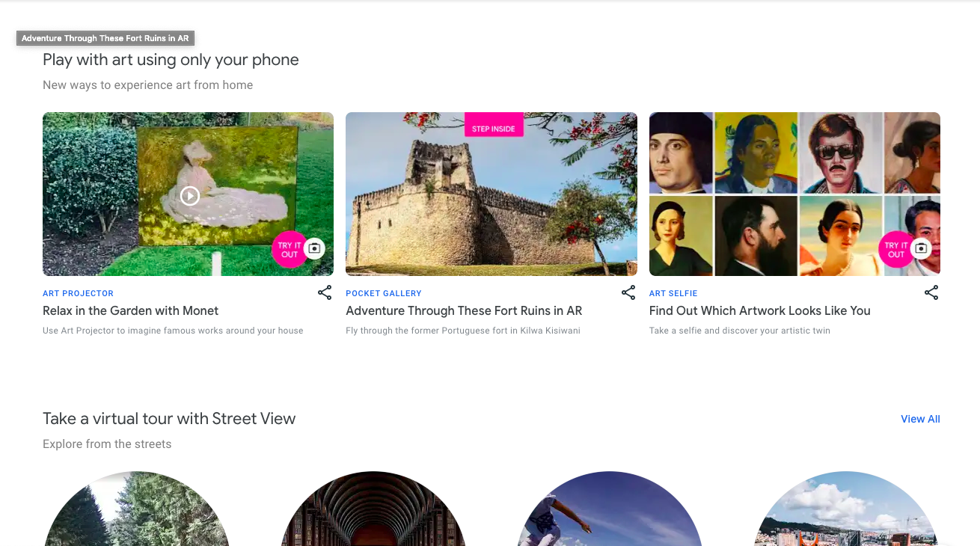
Task: Click the heading 'Play with art using only your phone'
Action: pyautogui.click(x=171, y=60)
